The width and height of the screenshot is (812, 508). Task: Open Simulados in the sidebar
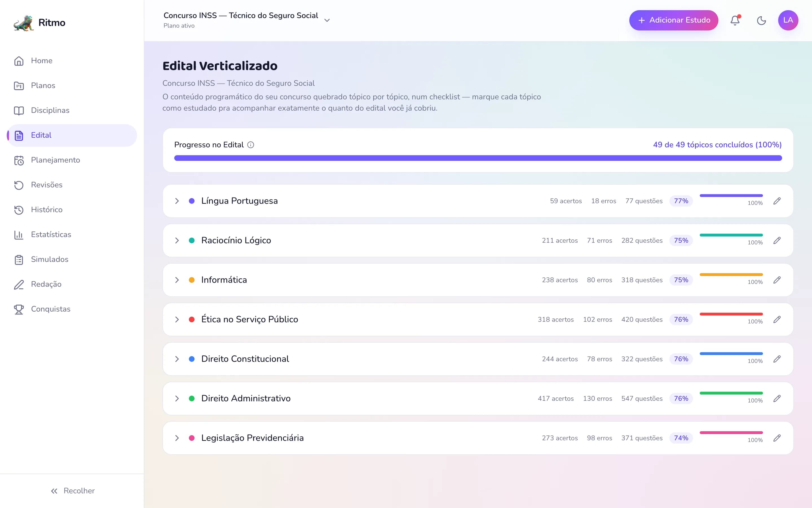click(x=72, y=260)
